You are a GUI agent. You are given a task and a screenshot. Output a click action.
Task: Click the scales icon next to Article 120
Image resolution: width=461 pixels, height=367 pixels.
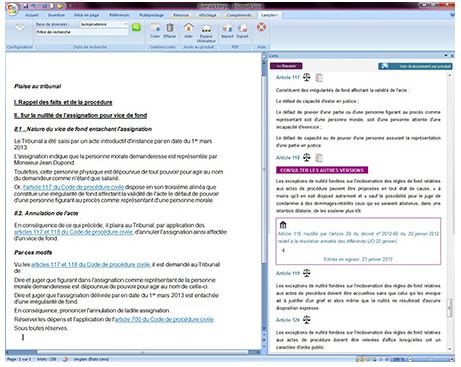(306, 320)
